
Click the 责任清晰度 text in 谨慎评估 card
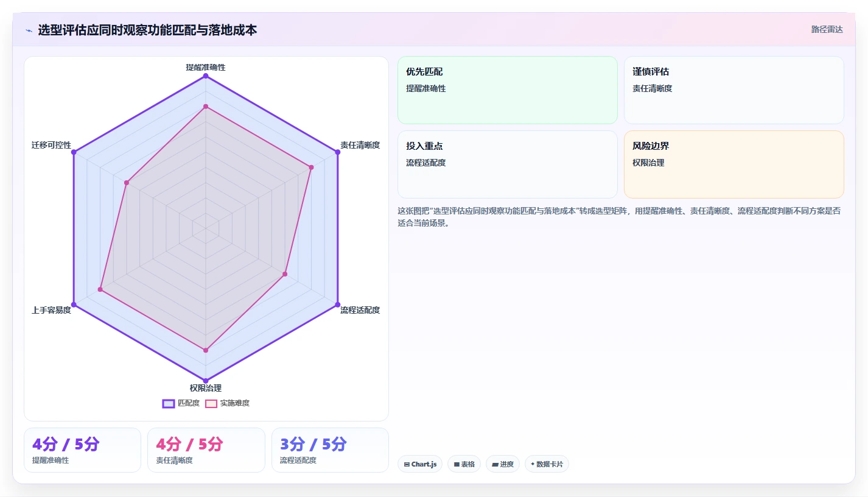[652, 88]
